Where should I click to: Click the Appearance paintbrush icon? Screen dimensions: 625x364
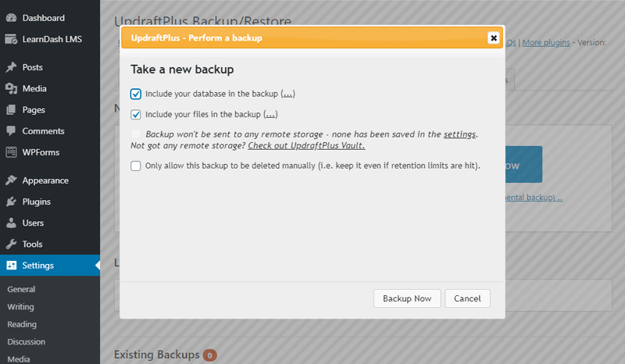coord(11,180)
